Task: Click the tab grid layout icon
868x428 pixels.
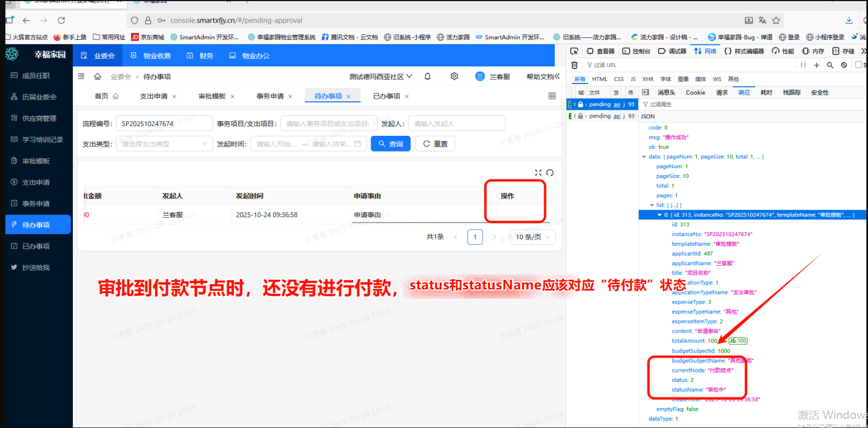Action: (x=552, y=96)
